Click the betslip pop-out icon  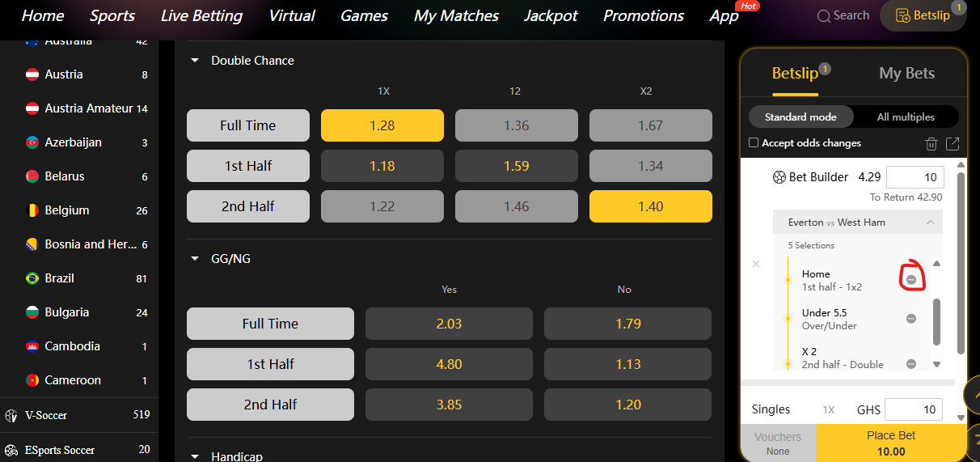click(x=953, y=144)
